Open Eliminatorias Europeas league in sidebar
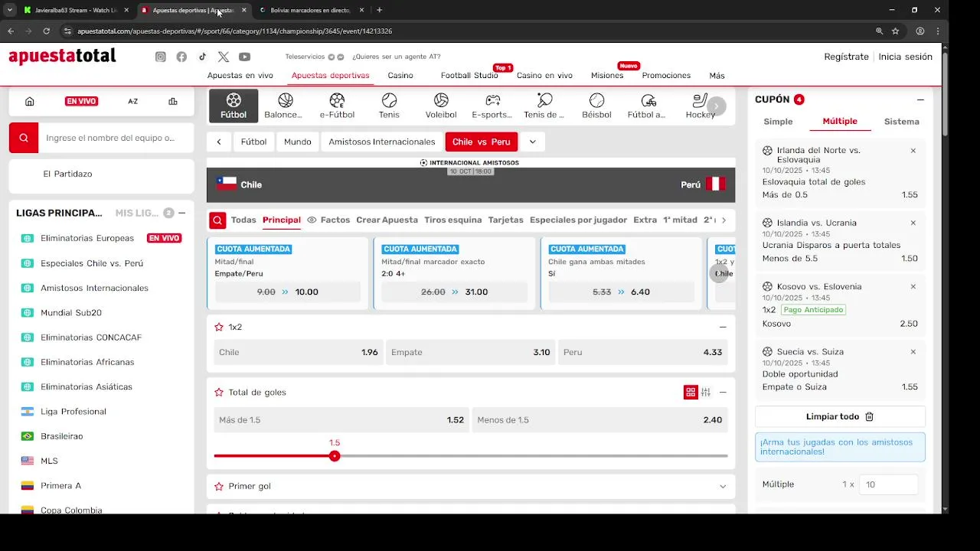980x551 pixels. point(87,238)
